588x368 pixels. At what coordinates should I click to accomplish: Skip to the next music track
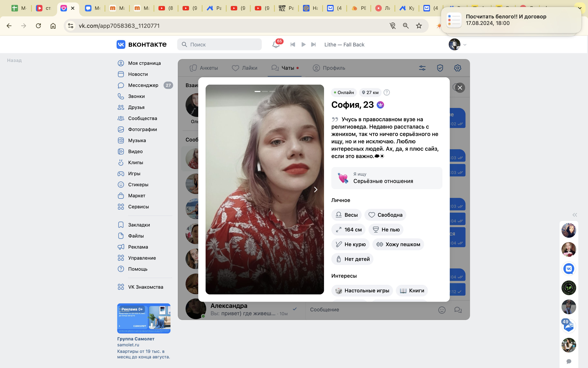313,45
